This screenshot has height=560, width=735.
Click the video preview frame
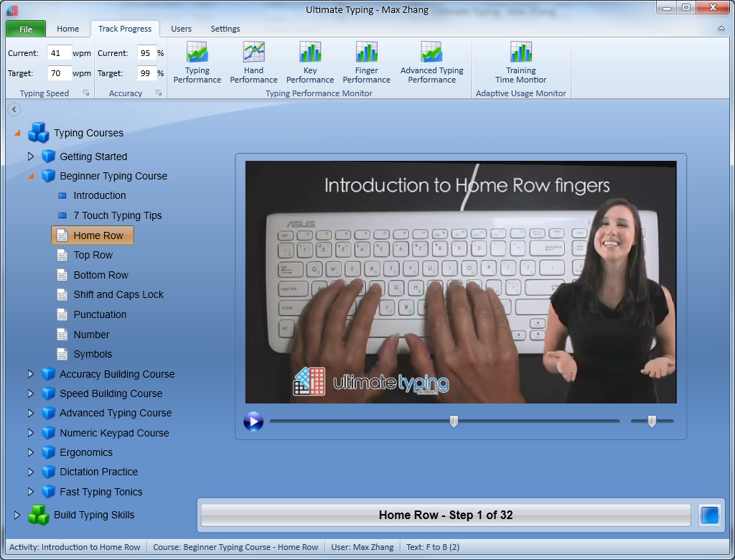click(x=461, y=282)
